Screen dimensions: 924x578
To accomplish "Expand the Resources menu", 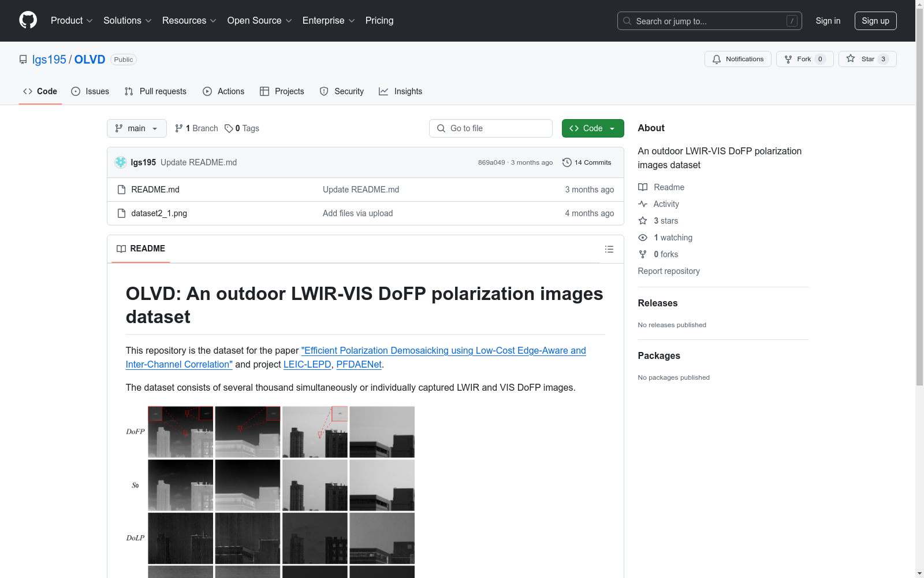I will tap(189, 21).
